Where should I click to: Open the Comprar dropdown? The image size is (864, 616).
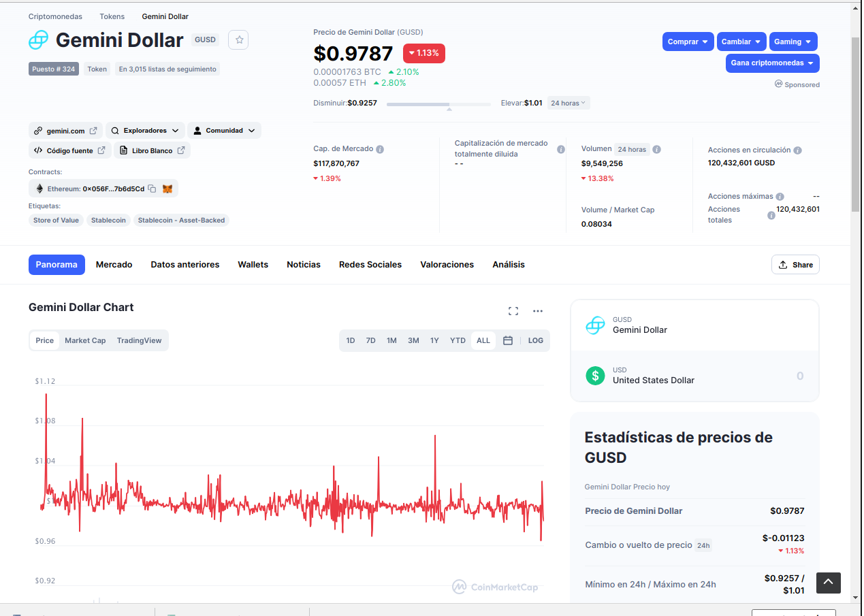(688, 42)
